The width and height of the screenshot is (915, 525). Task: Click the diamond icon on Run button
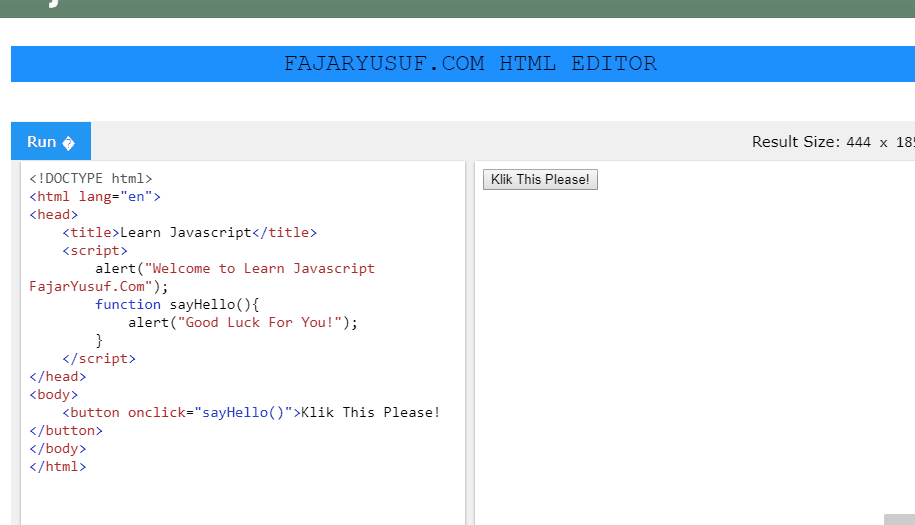[x=68, y=143]
